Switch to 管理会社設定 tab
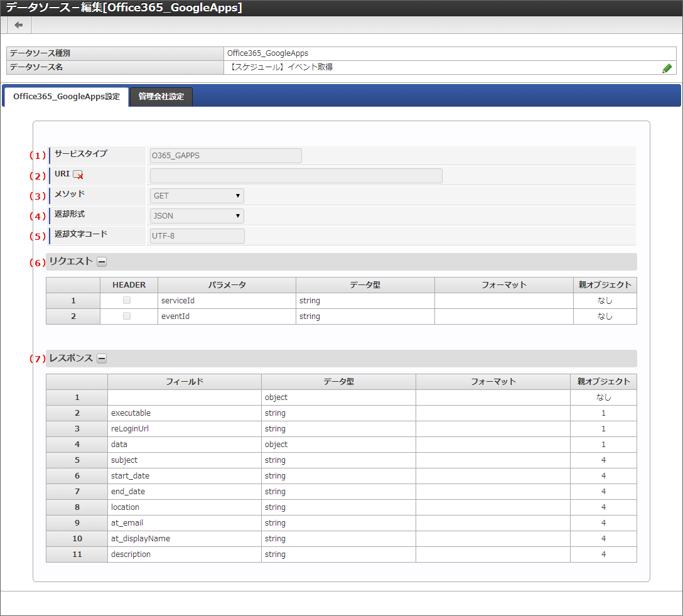Viewport: 683px width, 616px height. click(161, 97)
